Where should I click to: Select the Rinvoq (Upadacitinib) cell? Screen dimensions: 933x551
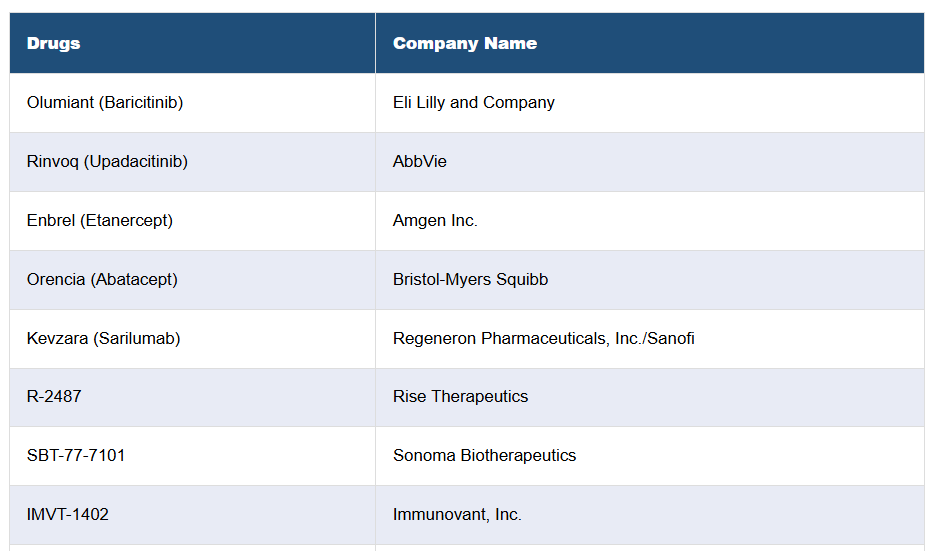pos(107,161)
